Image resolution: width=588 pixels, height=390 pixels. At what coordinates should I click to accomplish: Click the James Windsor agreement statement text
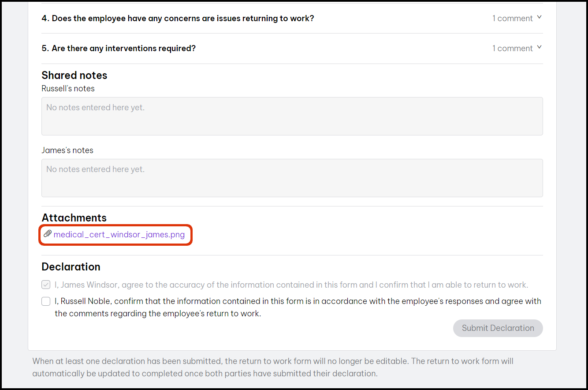pyautogui.click(x=291, y=285)
